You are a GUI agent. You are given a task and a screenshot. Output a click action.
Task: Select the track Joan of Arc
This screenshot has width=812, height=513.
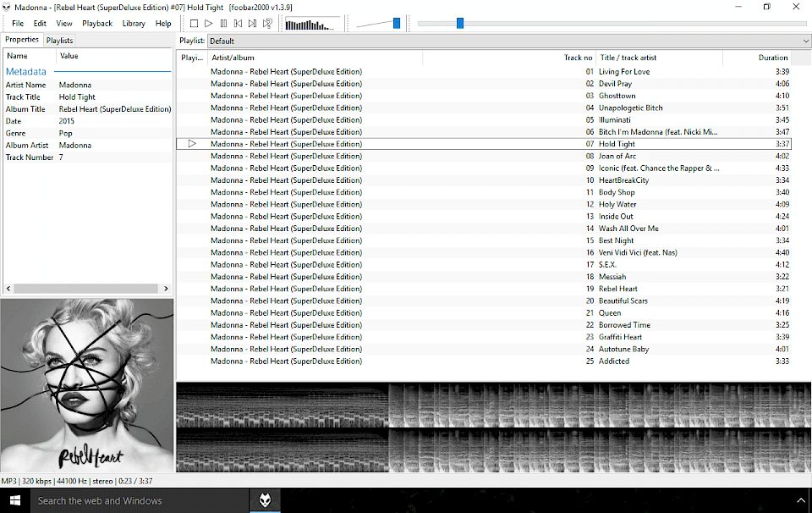pyautogui.click(x=484, y=156)
